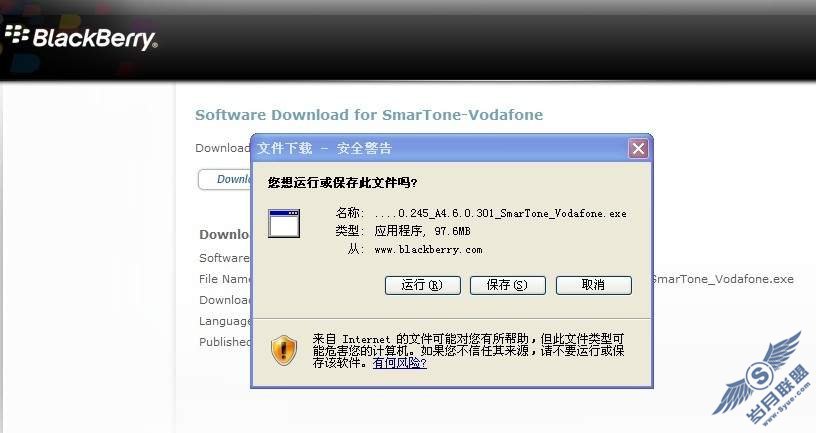The width and height of the screenshot is (816, 433).
Task: Open the 有何风险? risk link
Action: pos(400,363)
